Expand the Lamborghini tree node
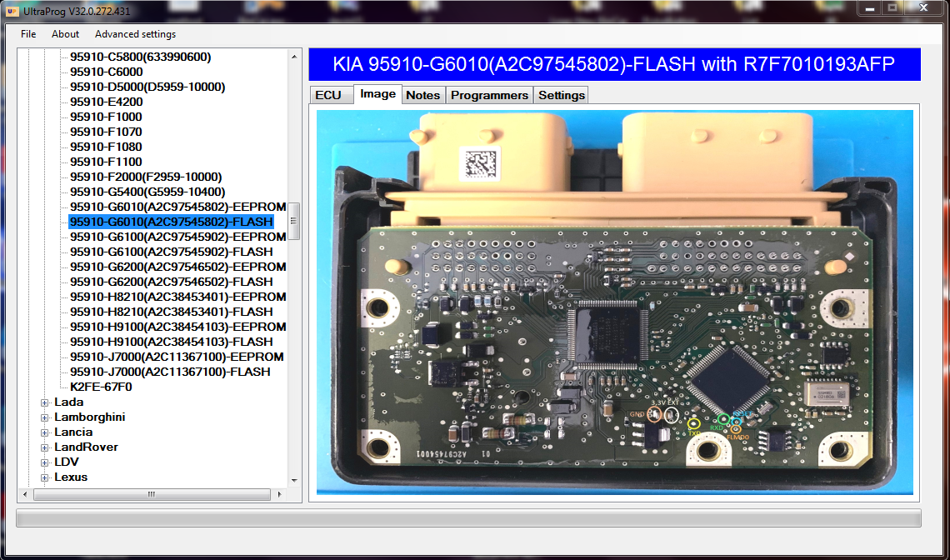Viewport: 950px width, 560px height. pos(45,417)
